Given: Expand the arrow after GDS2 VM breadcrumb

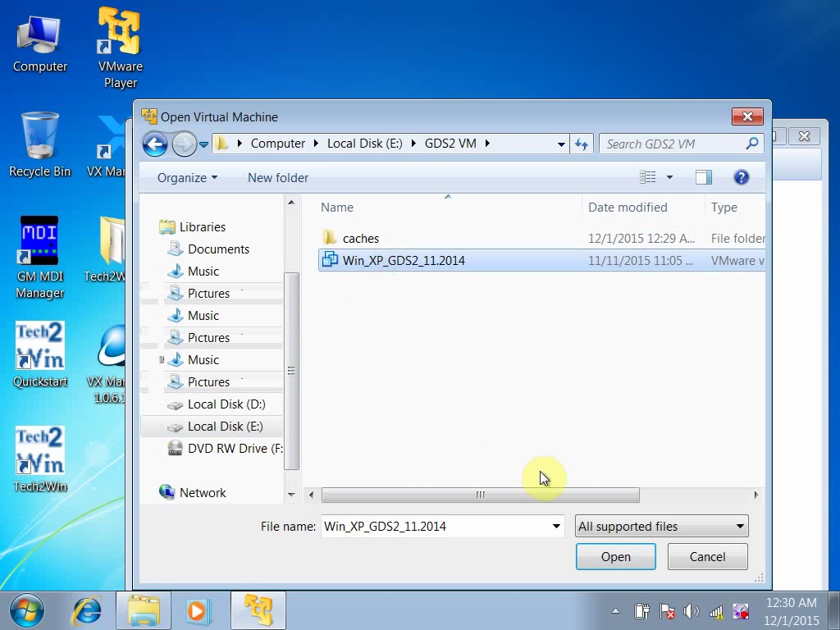Looking at the screenshot, I should pyautogui.click(x=487, y=144).
